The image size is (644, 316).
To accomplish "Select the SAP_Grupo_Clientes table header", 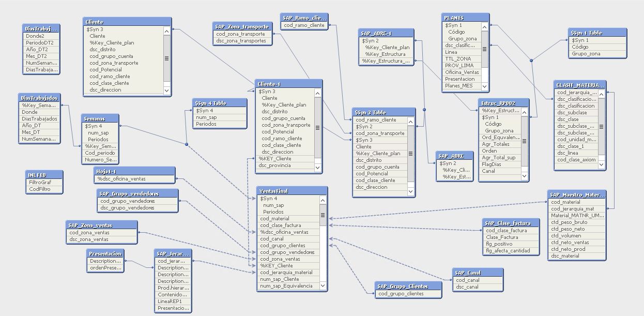I will coord(409,285).
